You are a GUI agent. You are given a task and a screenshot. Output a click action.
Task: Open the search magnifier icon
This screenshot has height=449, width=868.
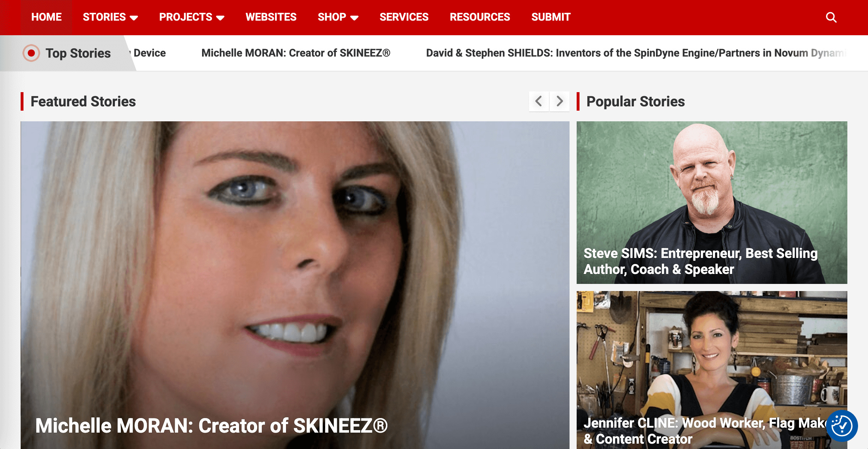(831, 17)
